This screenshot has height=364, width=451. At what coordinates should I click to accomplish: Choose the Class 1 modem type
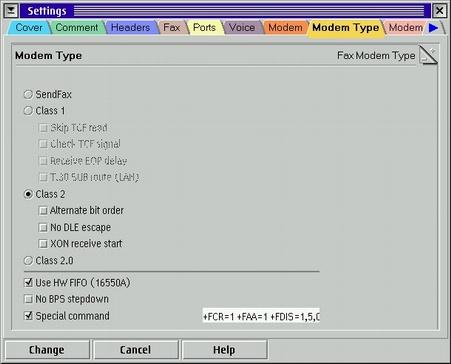[28, 111]
